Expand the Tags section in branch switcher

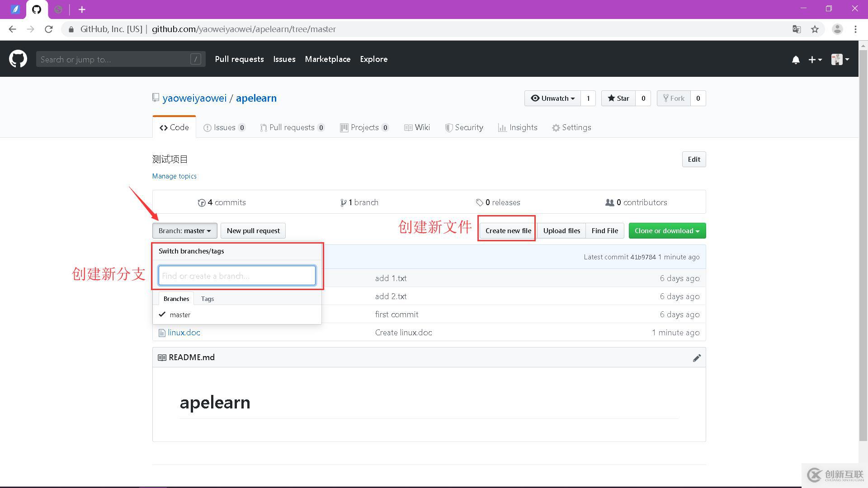207,298
